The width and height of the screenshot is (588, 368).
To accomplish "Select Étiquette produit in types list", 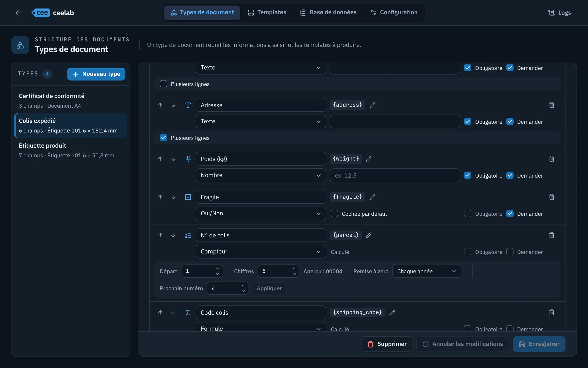I will pos(71,150).
